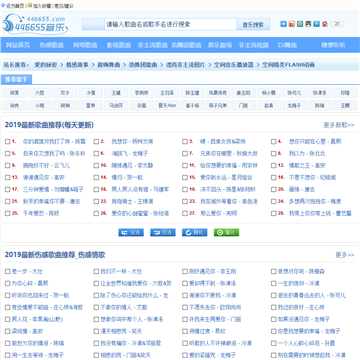This screenshot has width=360, height=360.
Task: Select singer 筷子兄弟
Action: 218,106
